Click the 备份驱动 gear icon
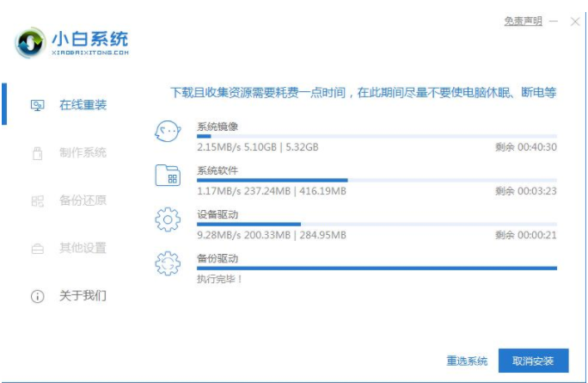588x383 pixels. (167, 263)
